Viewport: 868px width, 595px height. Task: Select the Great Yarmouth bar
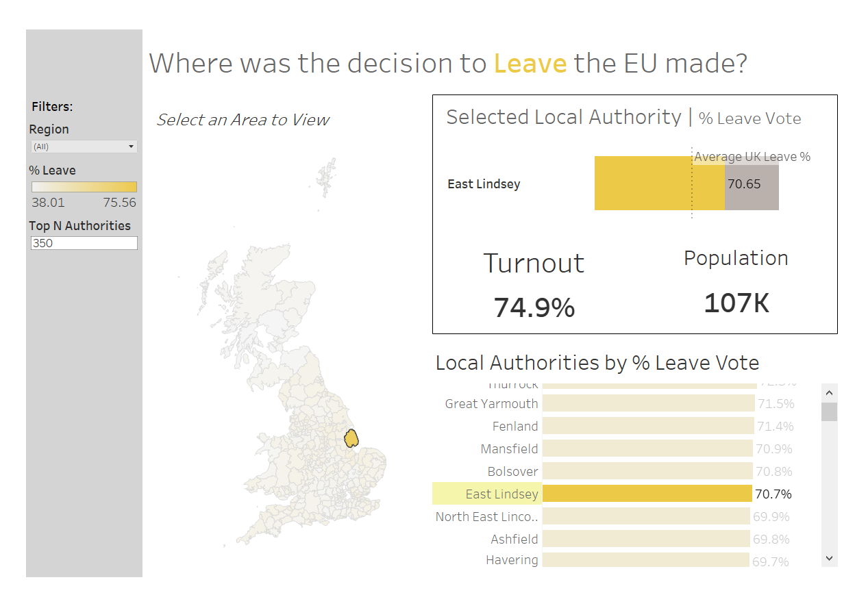pos(647,403)
